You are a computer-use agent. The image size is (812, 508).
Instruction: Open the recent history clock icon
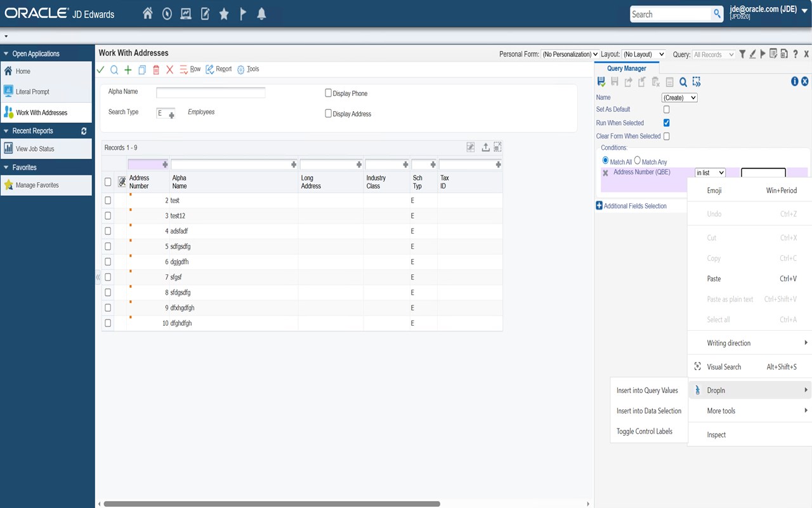click(167, 13)
